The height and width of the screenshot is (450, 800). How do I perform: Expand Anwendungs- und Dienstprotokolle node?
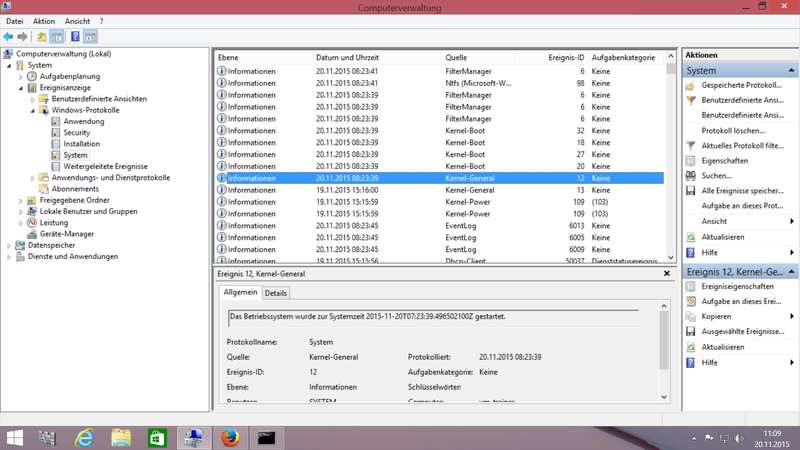pyautogui.click(x=33, y=178)
